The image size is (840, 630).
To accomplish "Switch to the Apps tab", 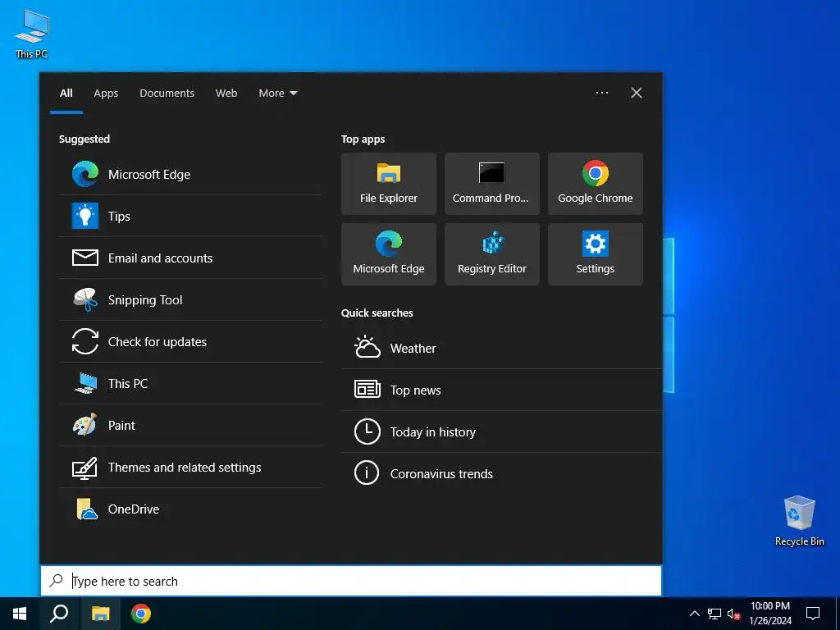I will 106,94.
